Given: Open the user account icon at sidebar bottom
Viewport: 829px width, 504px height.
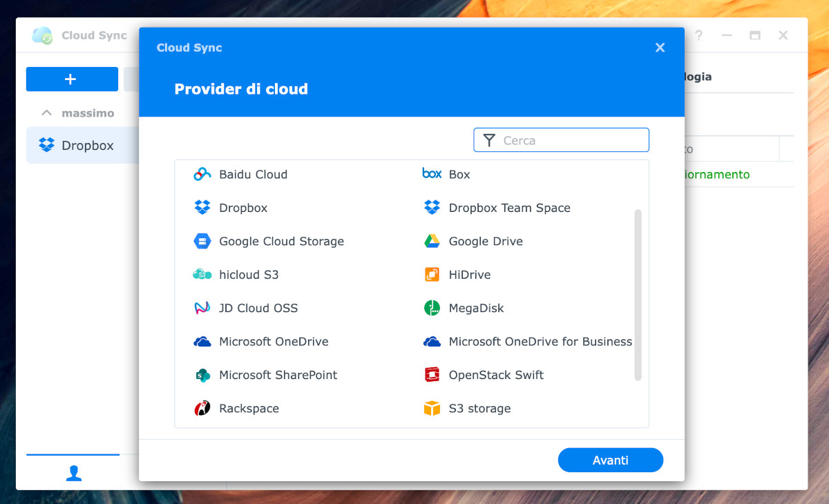Looking at the screenshot, I should [x=74, y=473].
